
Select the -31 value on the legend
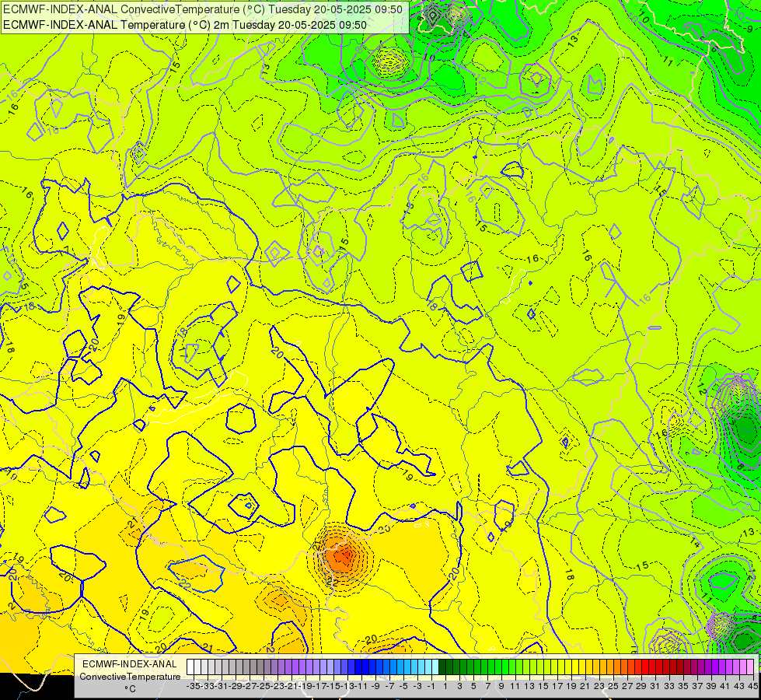tap(220, 686)
